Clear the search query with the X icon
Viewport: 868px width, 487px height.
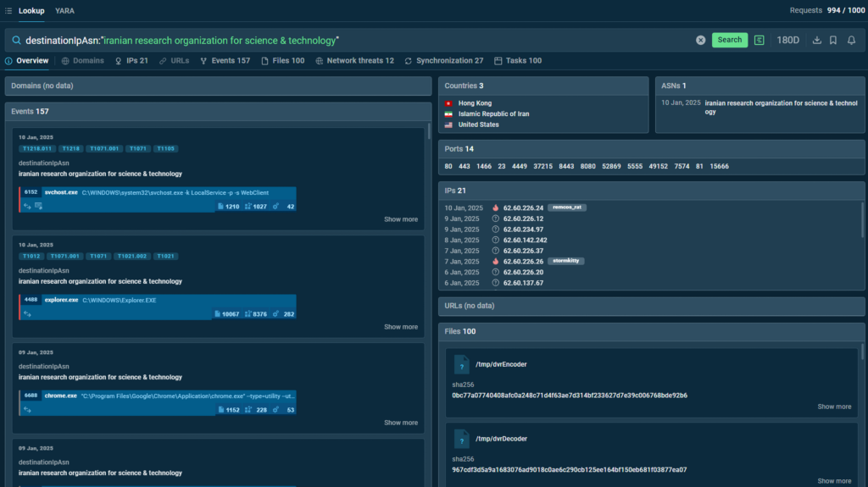tap(701, 40)
